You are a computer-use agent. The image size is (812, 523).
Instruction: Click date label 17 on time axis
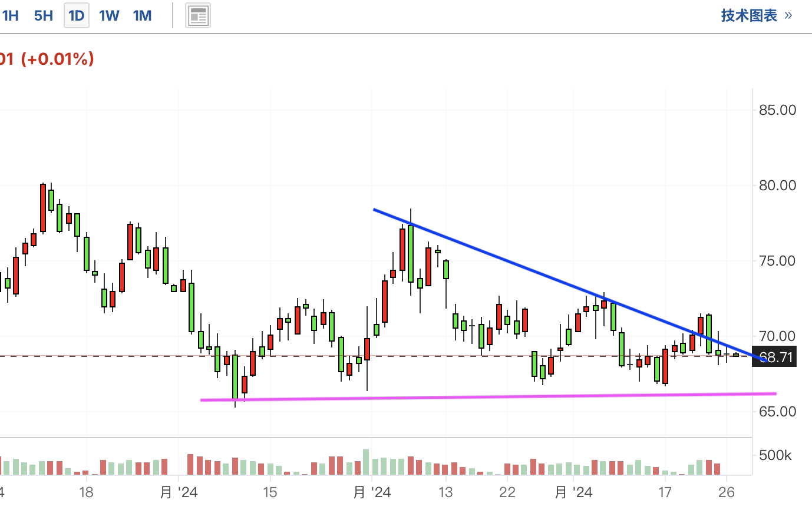[x=665, y=492]
